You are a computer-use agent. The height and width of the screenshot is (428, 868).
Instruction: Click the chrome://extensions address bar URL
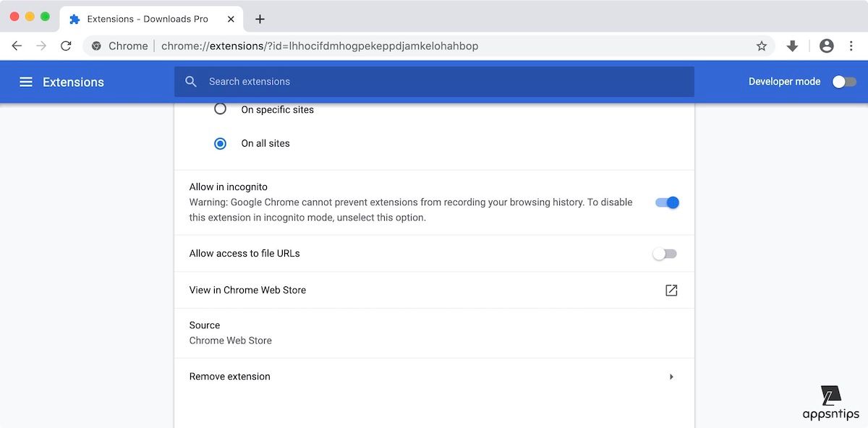click(319, 46)
